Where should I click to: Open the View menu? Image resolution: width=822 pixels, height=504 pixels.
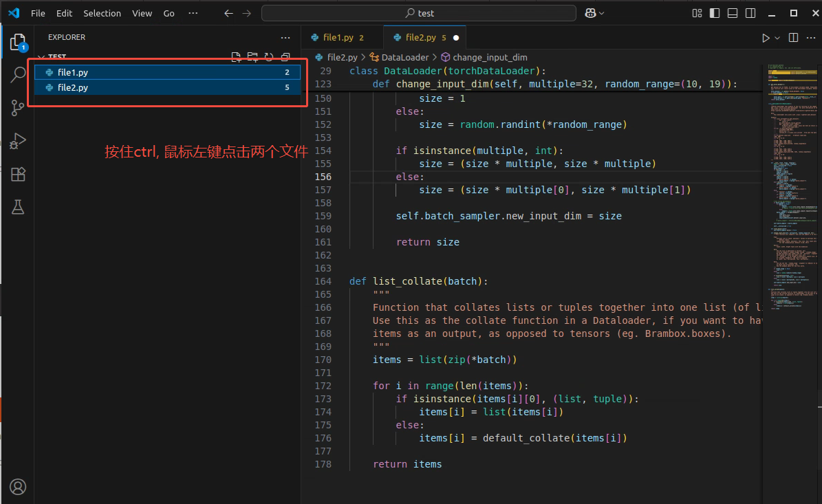[142, 13]
